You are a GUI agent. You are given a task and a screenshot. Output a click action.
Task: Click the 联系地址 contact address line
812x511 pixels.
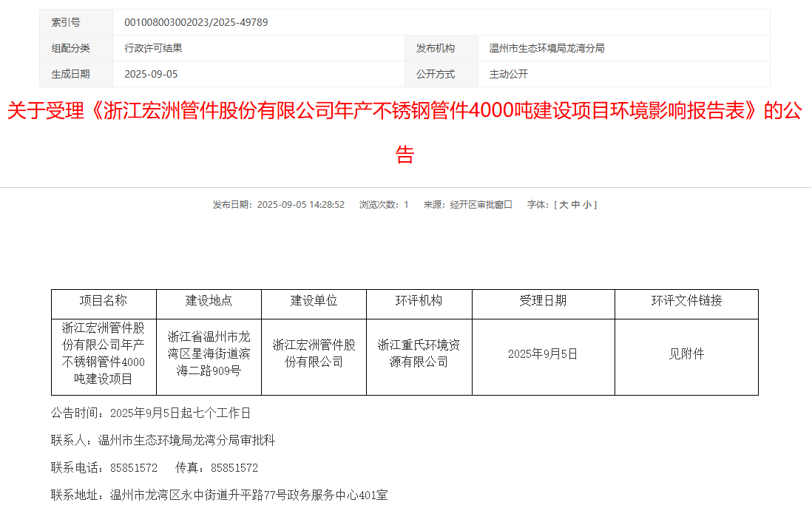219,495
